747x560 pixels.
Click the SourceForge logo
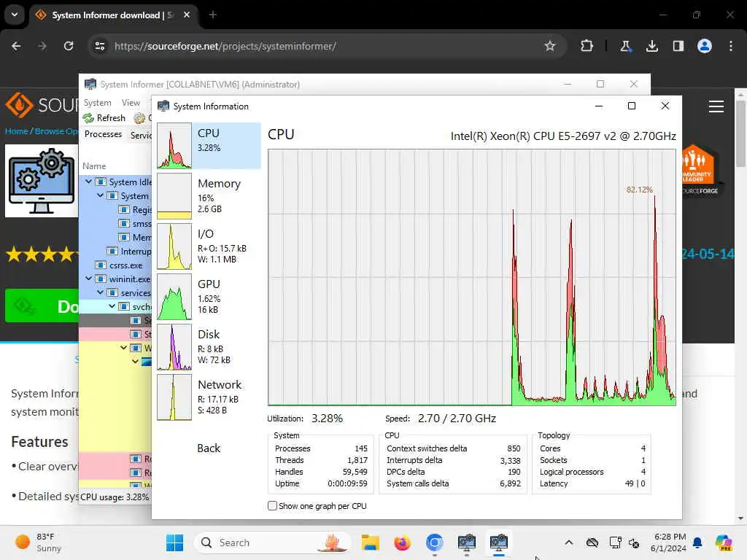(42, 105)
